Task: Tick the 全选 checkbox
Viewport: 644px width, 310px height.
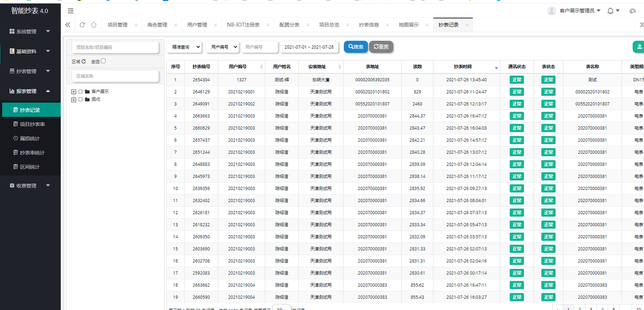Action: [103, 61]
